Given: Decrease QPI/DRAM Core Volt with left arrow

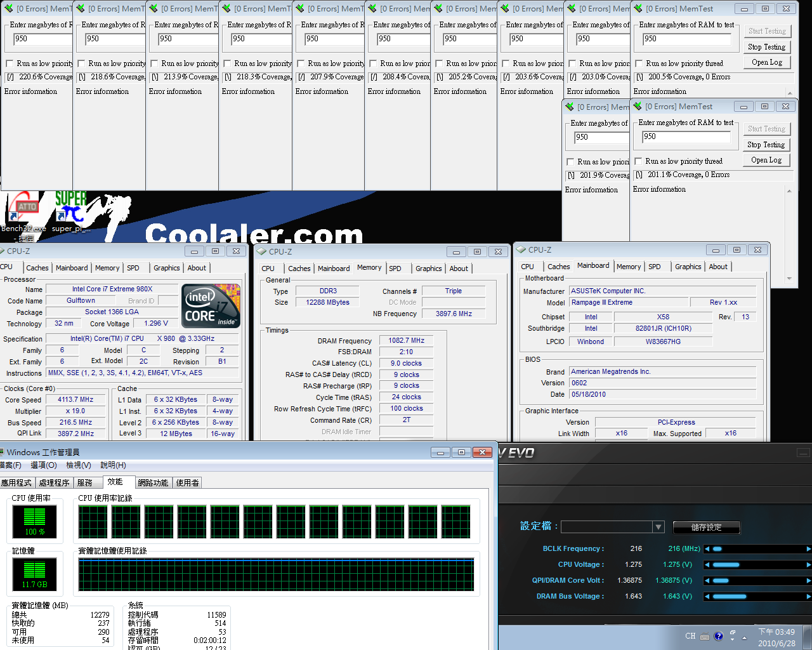Looking at the screenshot, I should [x=707, y=580].
